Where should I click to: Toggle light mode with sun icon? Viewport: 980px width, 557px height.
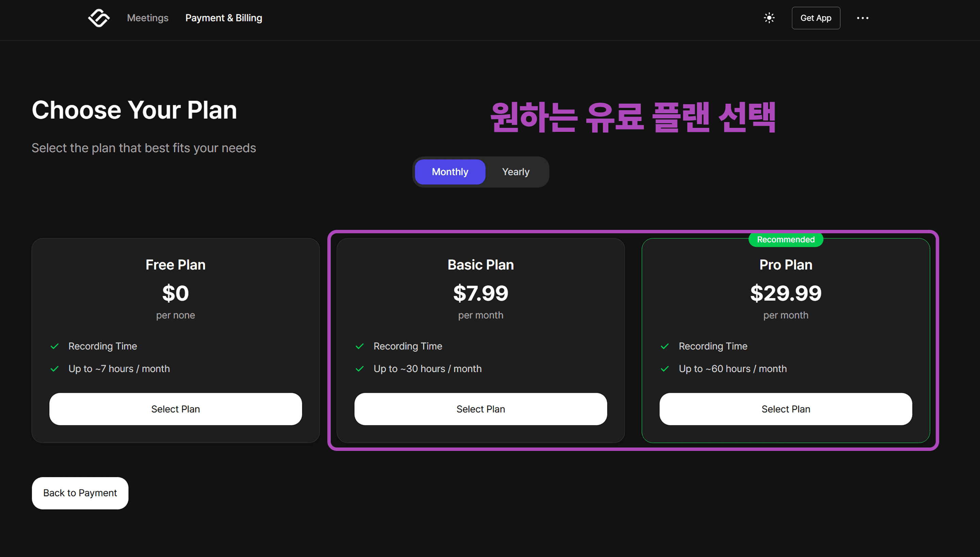pos(769,18)
